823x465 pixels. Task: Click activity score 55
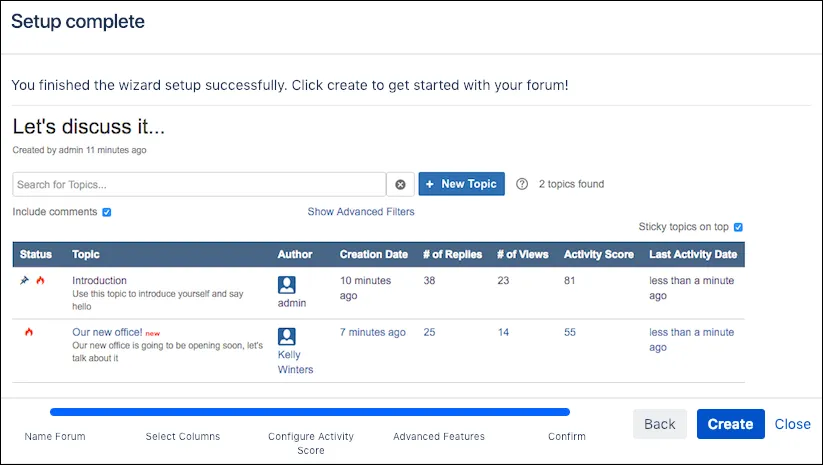coord(570,332)
